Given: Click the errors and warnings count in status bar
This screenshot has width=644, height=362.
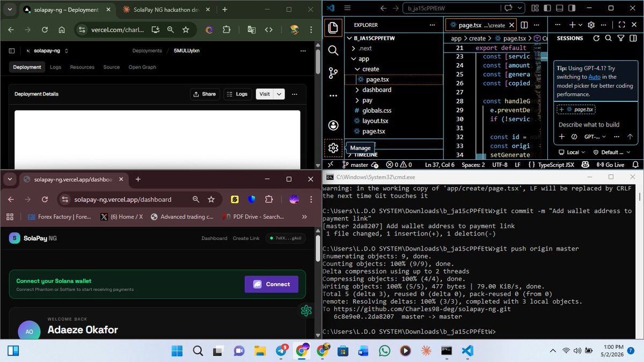Looking at the screenshot, I should click(x=399, y=165).
